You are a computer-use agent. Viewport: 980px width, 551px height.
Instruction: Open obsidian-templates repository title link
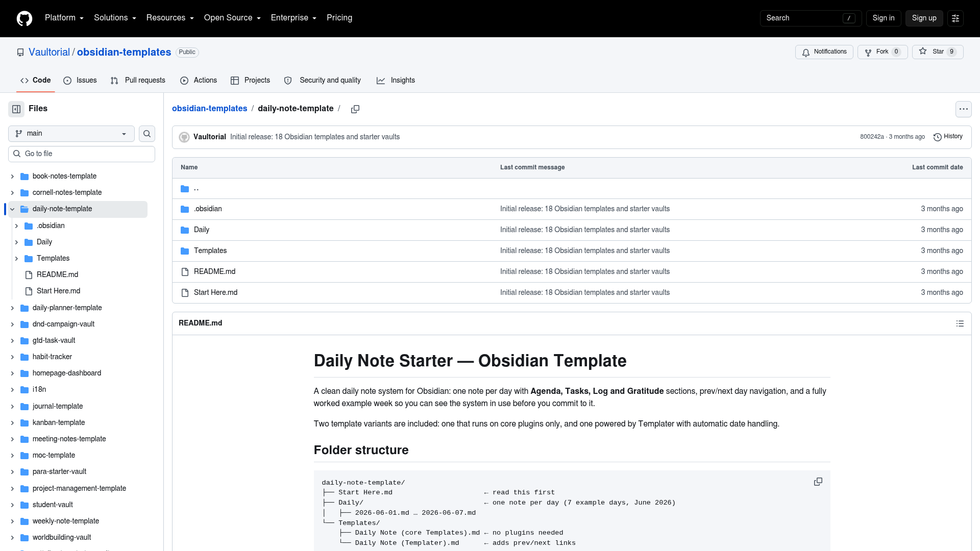(x=124, y=53)
